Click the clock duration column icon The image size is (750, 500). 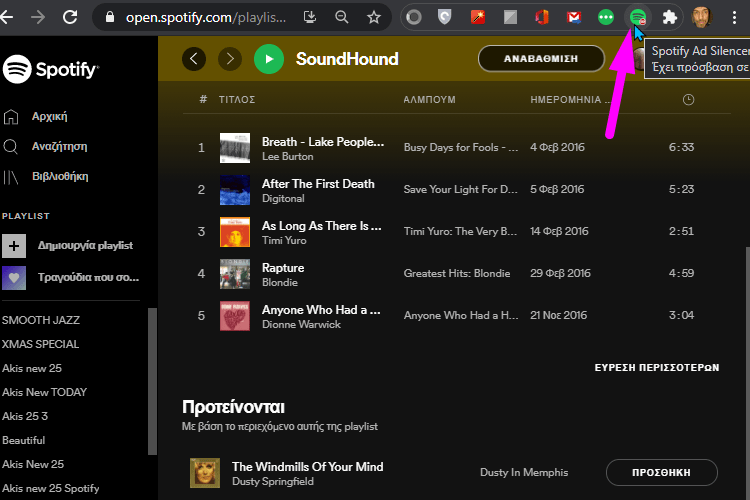pyautogui.click(x=688, y=100)
